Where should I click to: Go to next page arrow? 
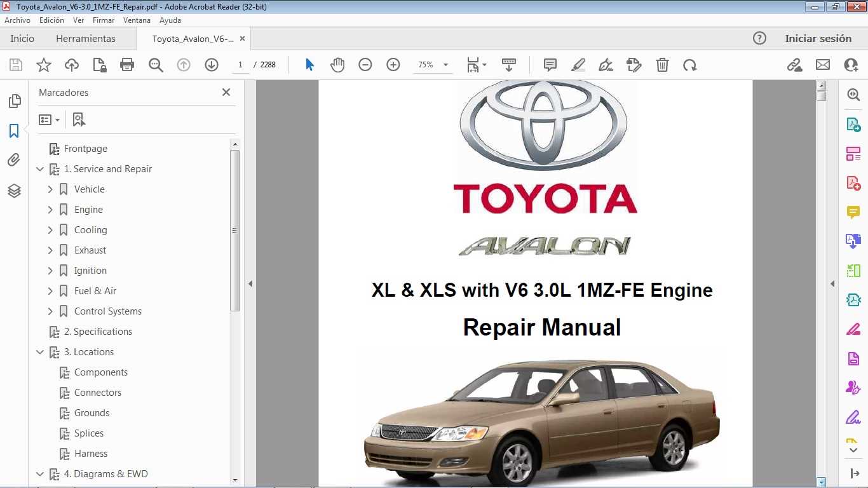pyautogui.click(x=212, y=65)
